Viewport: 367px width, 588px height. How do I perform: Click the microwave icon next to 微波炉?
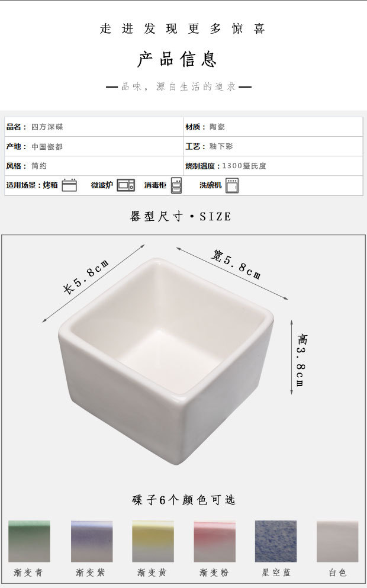click(125, 185)
